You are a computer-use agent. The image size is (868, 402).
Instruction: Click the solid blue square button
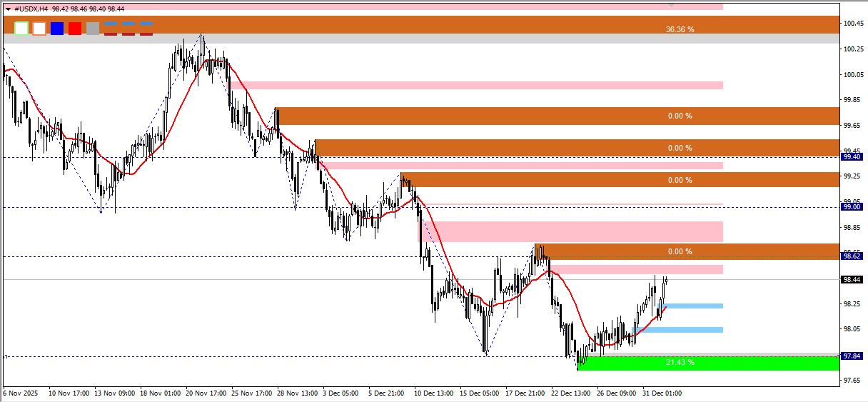click(57, 29)
